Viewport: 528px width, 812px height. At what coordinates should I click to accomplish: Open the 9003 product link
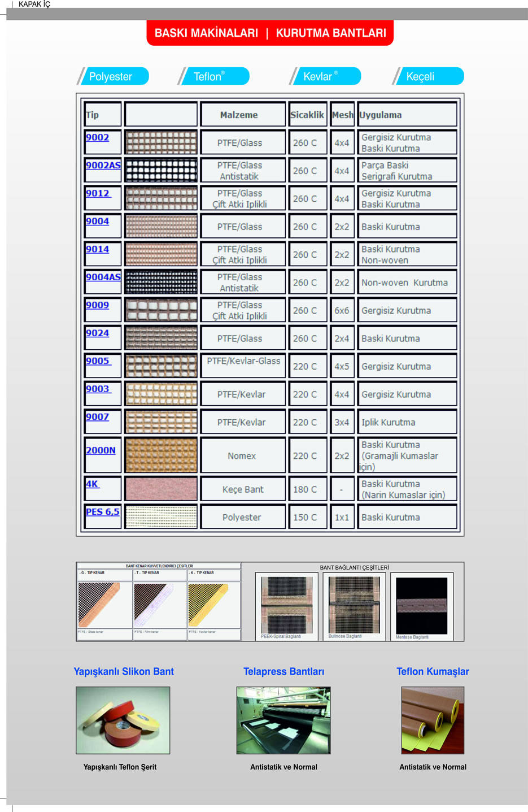(x=98, y=389)
